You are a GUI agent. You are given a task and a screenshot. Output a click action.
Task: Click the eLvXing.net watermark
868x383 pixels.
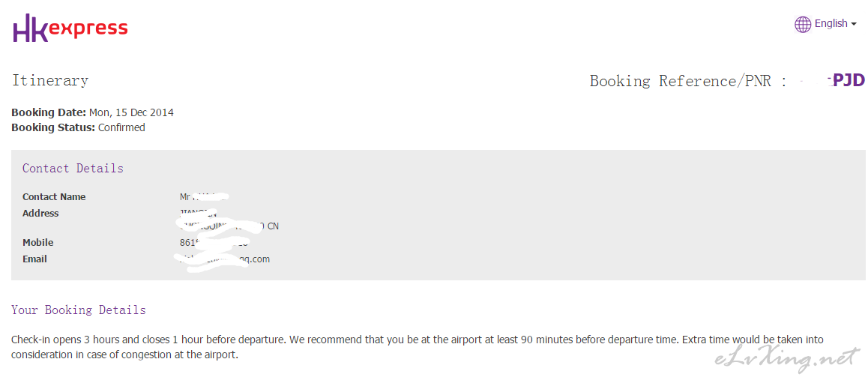click(787, 359)
